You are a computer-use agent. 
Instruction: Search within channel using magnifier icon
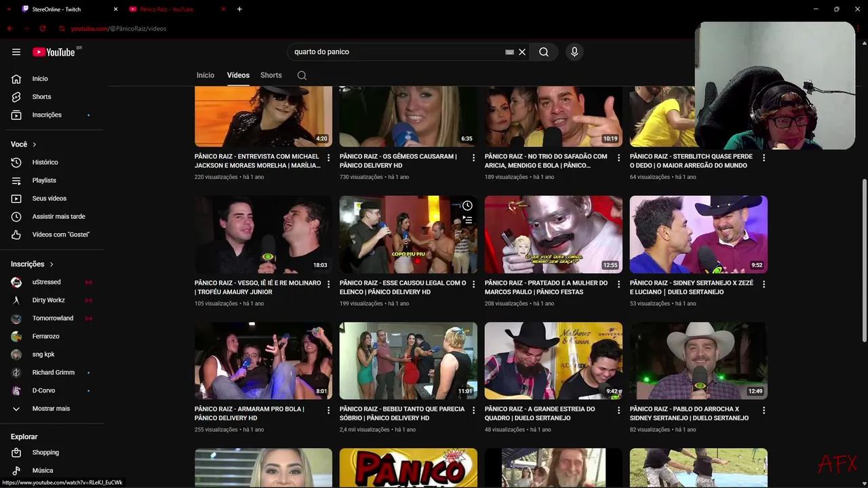[x=302, y=75]
